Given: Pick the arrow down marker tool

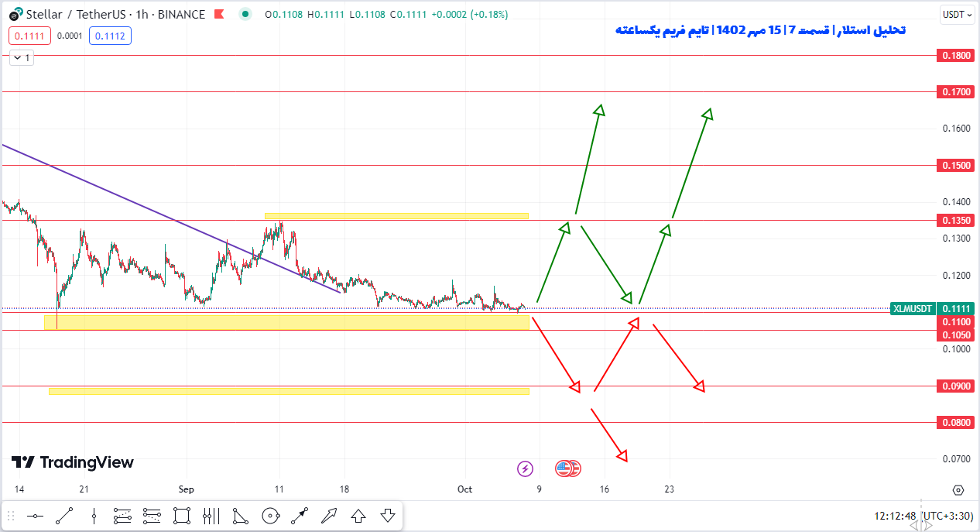Looking at the screenshot, I should tap(388, 516).
